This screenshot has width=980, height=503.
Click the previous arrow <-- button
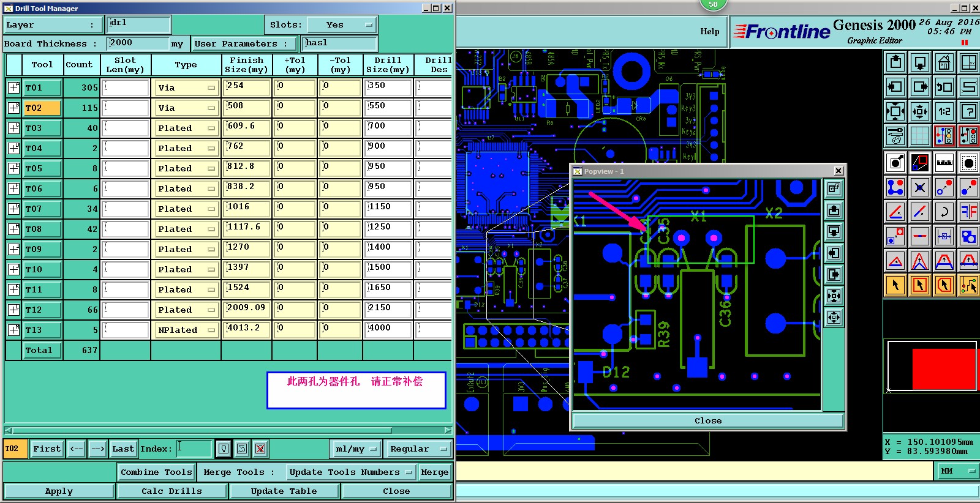click(76, 449)
